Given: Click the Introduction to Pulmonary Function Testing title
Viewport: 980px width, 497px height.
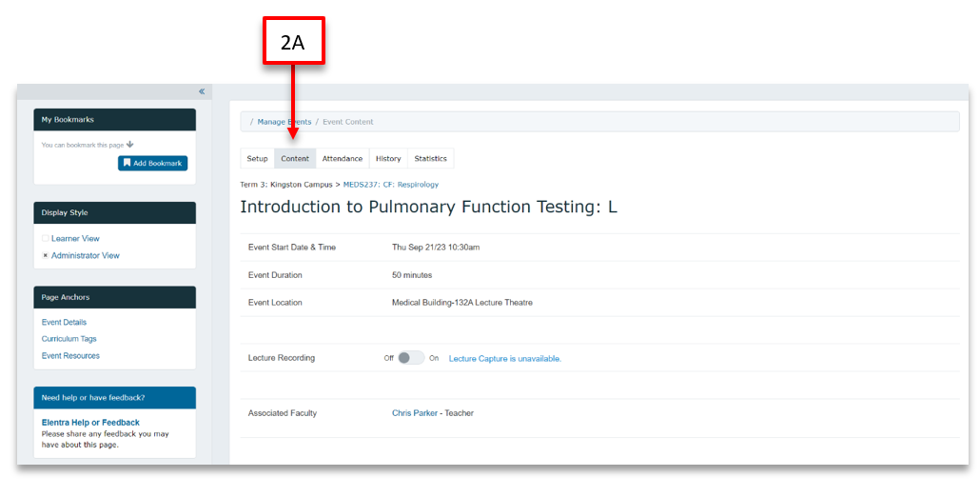Looking at the screenshot, I should pyautogui.click(x=429, y=207).
